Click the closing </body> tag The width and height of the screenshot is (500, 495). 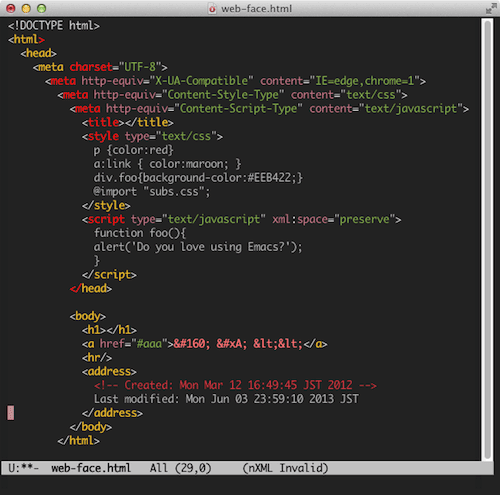click(x=91, y=427)
